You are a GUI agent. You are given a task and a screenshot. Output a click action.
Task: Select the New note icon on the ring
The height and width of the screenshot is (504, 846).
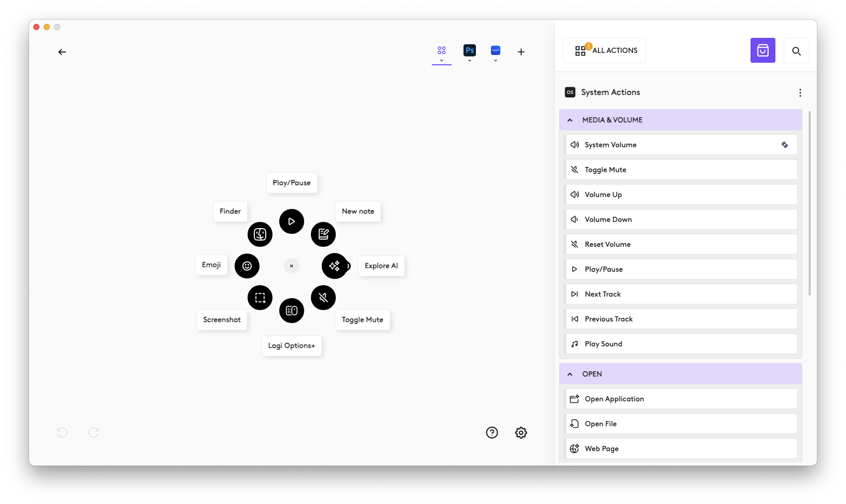click(323, 234)
